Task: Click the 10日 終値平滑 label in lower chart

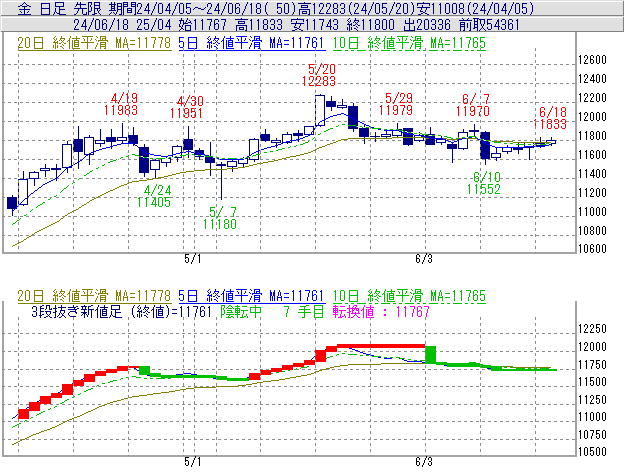Action: 409,296
